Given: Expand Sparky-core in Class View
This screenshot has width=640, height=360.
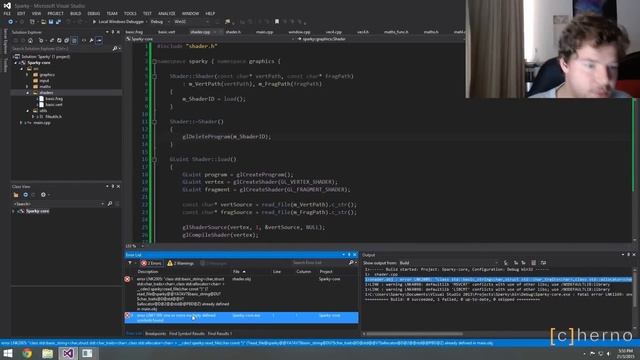Looking at the screenshot, I should click(14, 211).
